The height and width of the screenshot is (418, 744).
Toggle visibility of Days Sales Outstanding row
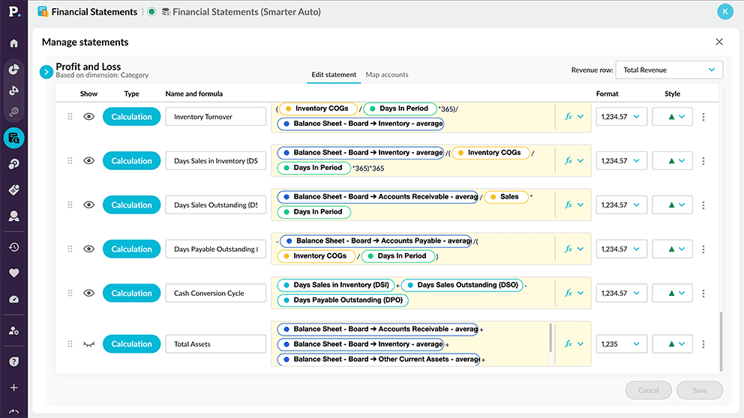89,205
